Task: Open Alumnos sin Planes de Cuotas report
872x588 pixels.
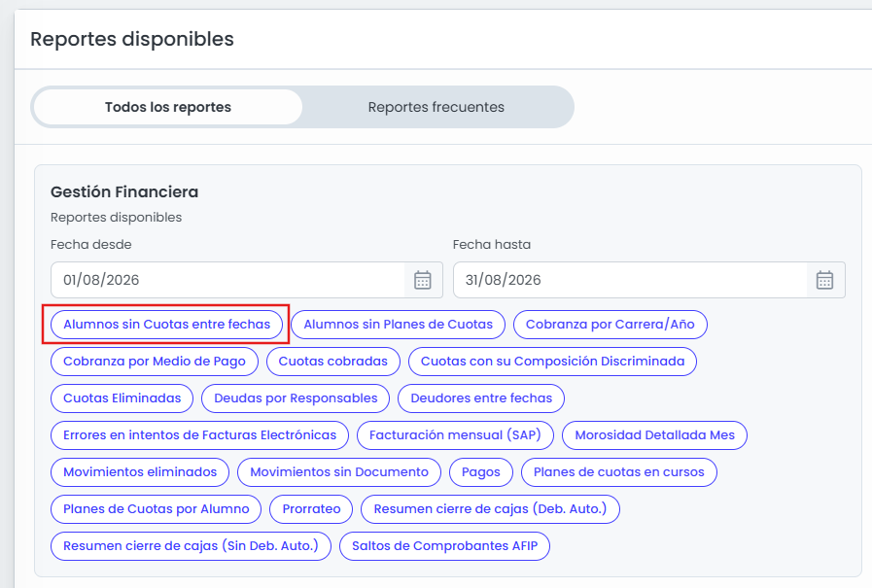Action: click(399, 325)
